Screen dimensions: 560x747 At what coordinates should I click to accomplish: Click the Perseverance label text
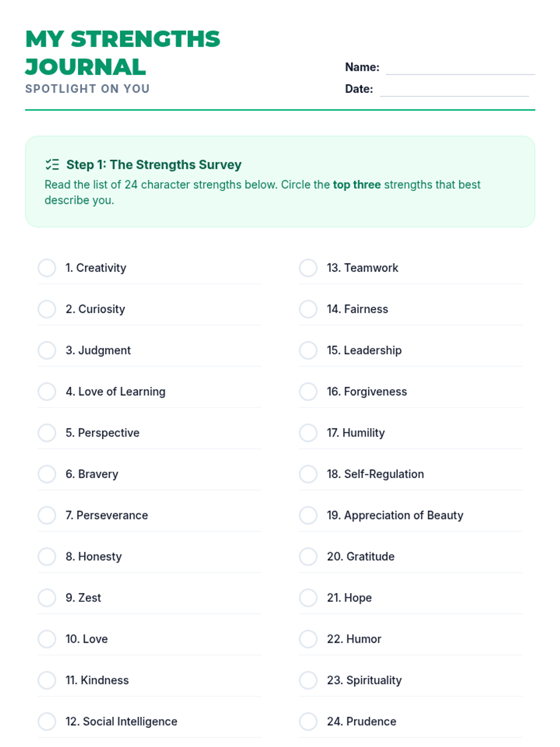coord(107,515)
